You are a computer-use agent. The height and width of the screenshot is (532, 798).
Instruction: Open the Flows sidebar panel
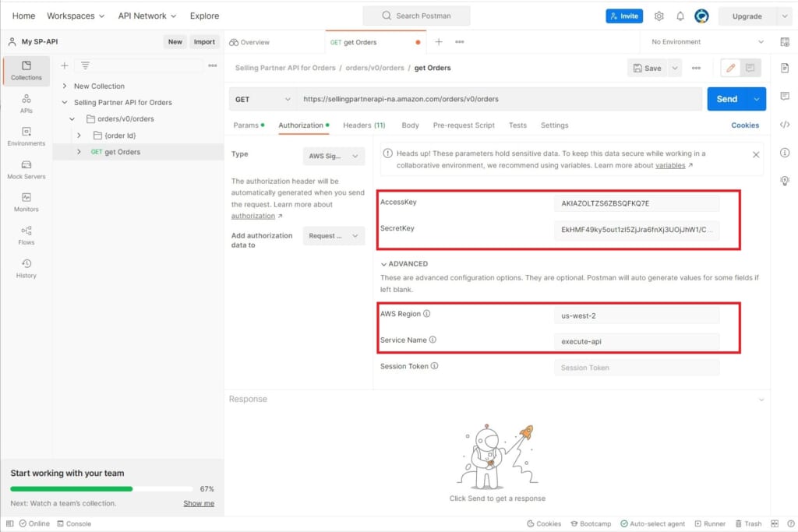(x=26, y=235)
